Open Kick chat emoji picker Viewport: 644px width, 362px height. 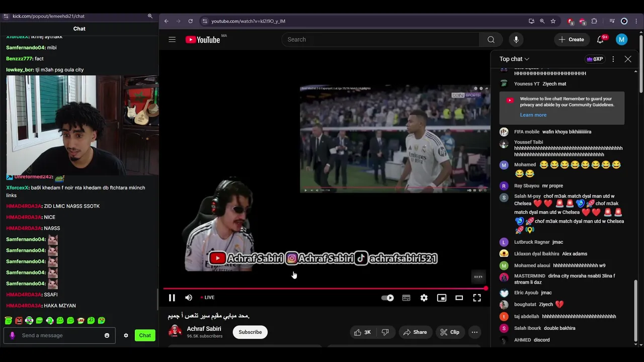click(x=107, y=335)
